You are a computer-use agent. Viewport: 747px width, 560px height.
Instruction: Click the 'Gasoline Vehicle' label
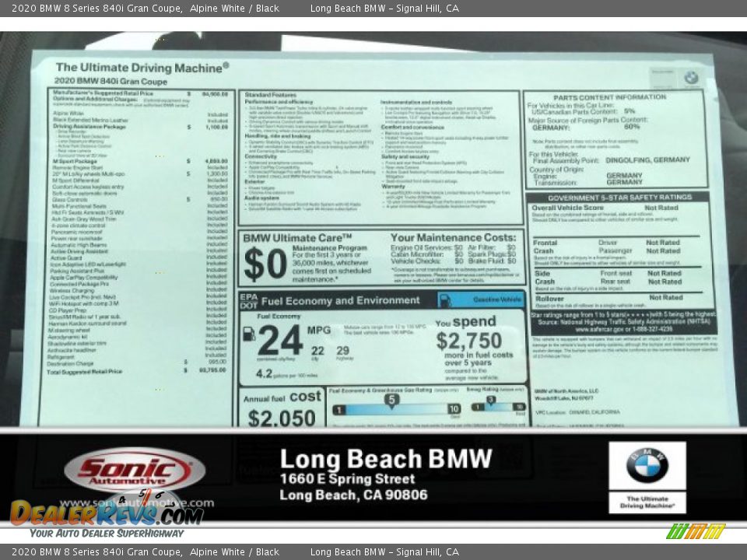tap(497, 299)
